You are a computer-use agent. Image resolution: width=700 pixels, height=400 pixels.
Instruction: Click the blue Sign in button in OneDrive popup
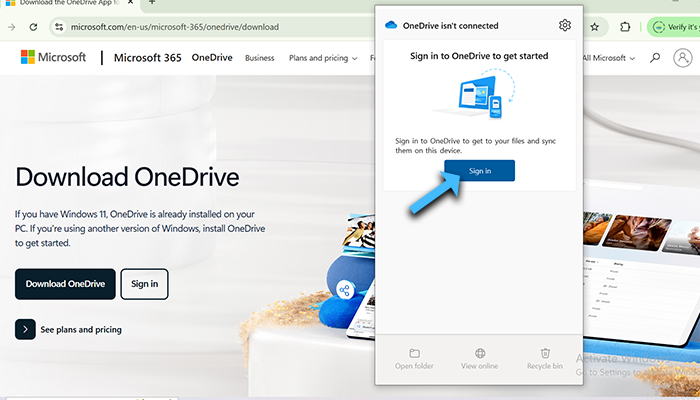(479, 171)
